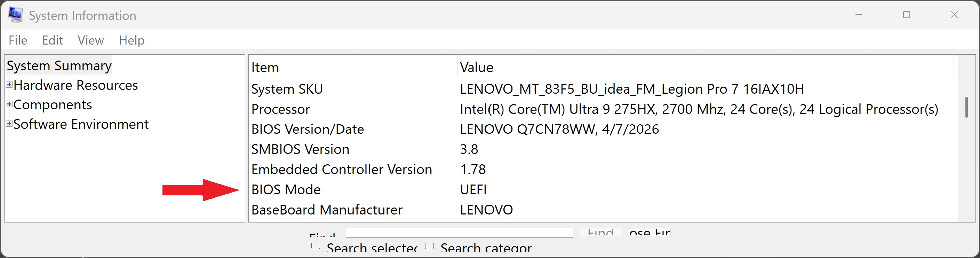Select the BaseBoard Manufacturer row
The height and width of the screenshot is (258, 980).
tap(603, 210)
